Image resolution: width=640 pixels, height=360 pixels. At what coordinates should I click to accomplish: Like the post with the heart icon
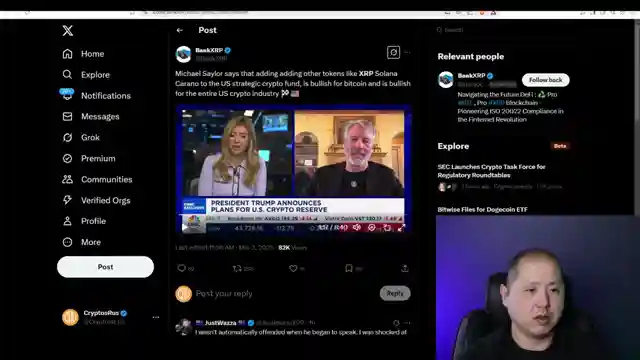293,268
